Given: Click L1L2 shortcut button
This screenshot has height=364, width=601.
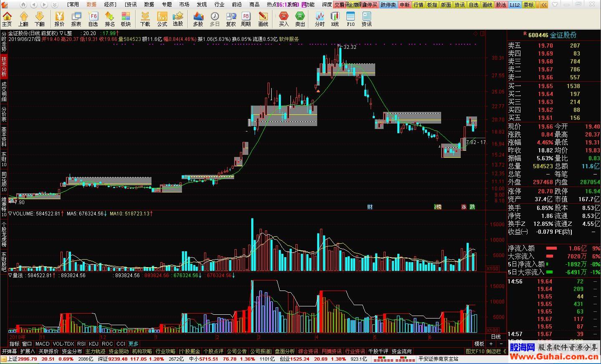Looking at the screenshot, I should pyautogui.click(x=515, y=5).
